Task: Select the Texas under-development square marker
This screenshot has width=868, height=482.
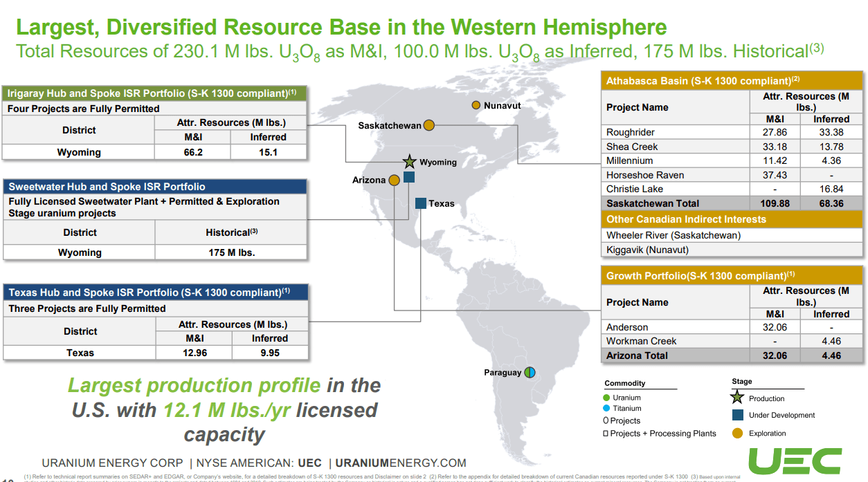Action: [x=421, y=203]
